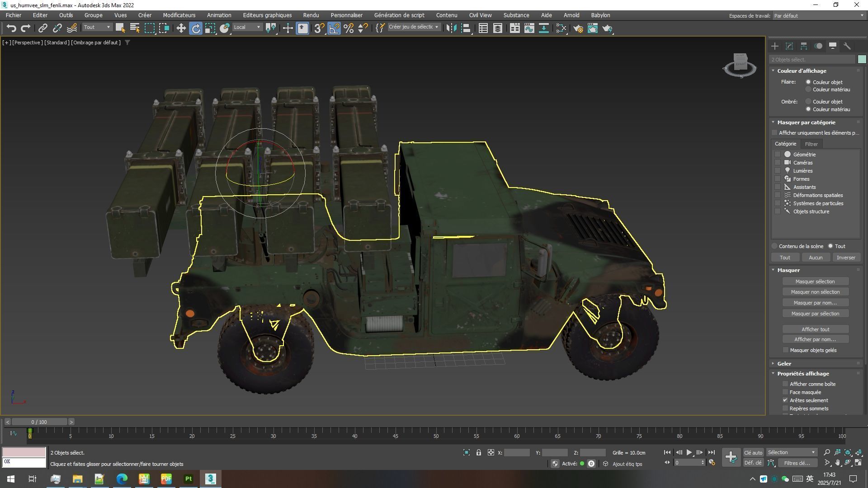Open the Scene Explorer icon

[483, 28]
